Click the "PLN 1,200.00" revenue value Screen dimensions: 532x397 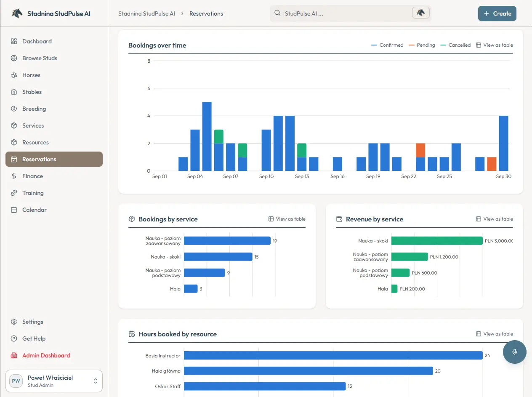pyautogui.click(x=444, y=257)
